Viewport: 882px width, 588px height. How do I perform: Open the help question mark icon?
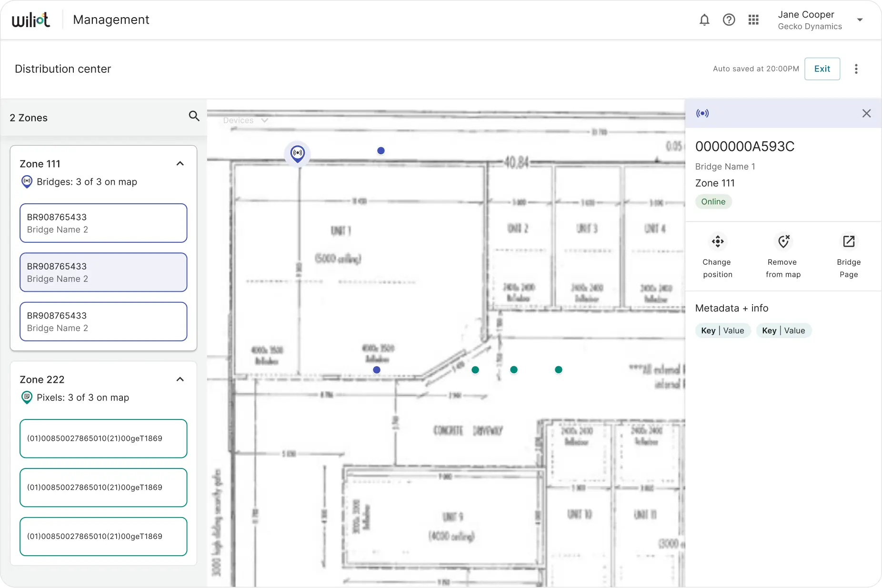point(729,20)
